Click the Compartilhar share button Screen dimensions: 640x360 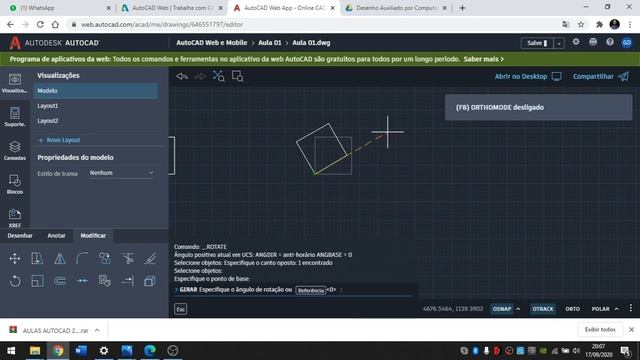(x=601, y=76)
